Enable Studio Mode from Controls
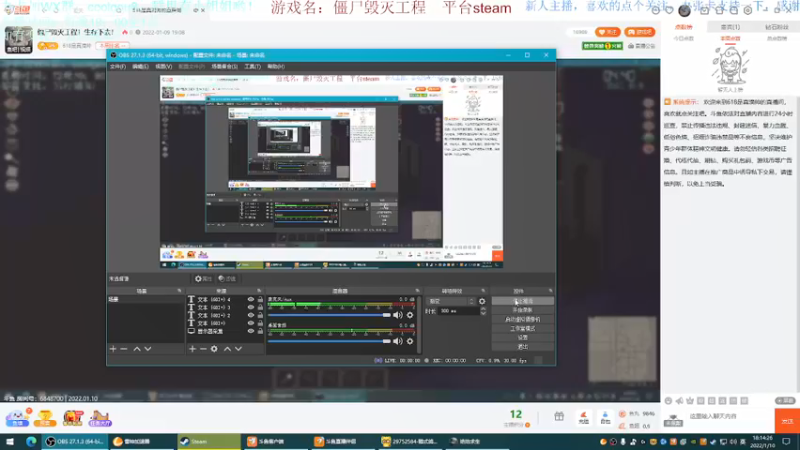Viewport: 800px width, 450px height. pyautogui.click(x=522, y=329)
